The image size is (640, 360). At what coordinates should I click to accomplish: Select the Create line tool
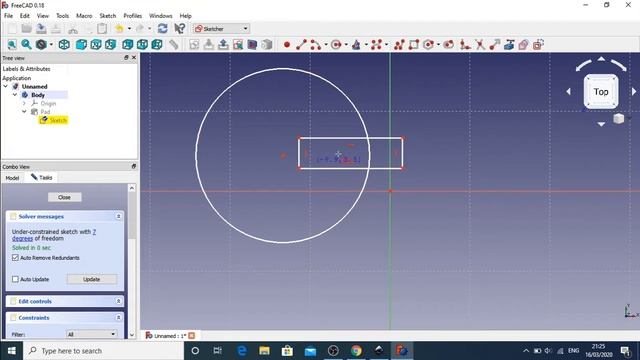pos(301,44)
